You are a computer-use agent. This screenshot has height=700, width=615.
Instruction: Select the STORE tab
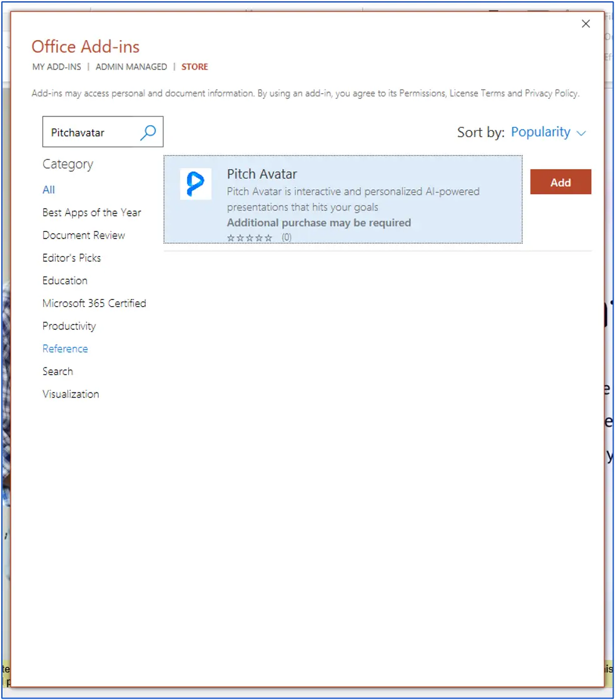195,67
